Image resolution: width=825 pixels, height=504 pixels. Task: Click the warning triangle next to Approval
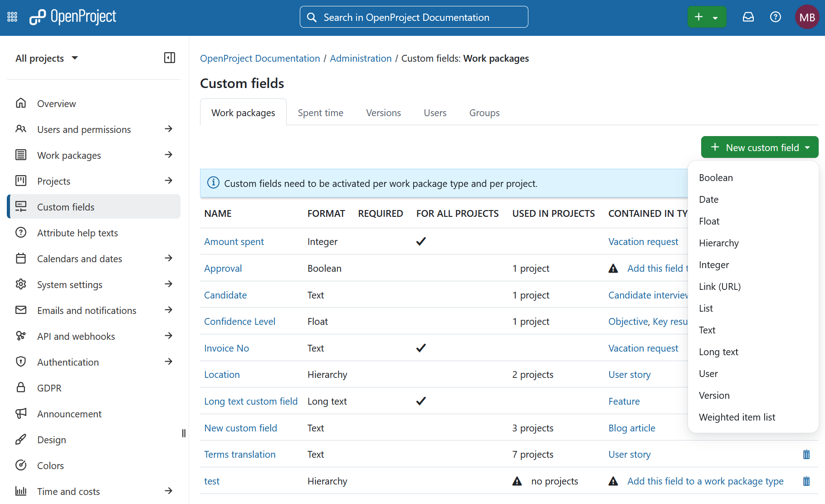click(613, 268)
